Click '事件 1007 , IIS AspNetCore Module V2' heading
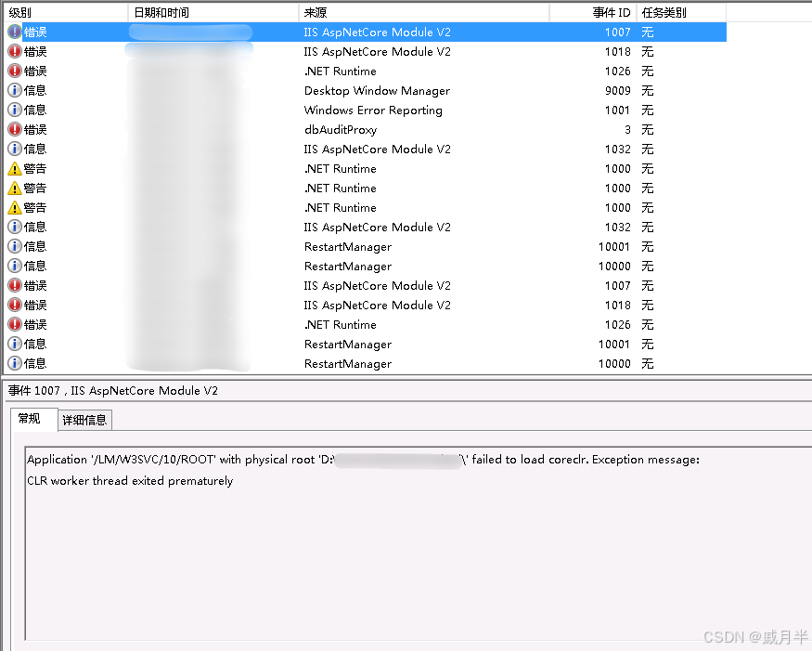Image resolution: width=812 pixels, height=651 pixels. click(113, 391)
